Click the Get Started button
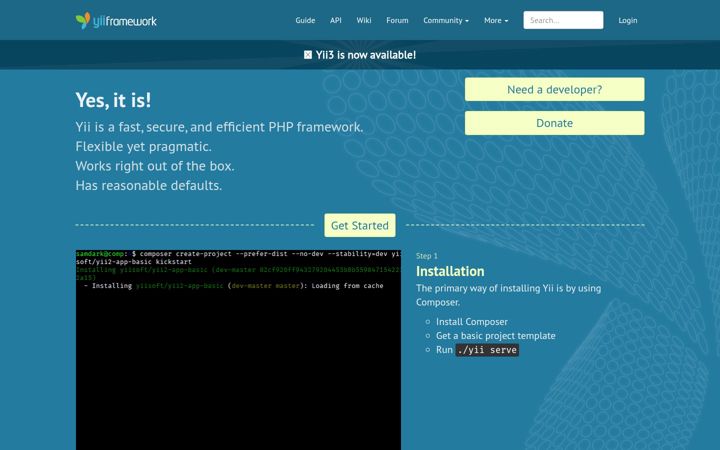Viewport: 720px width, 450px height. point(360,225)
